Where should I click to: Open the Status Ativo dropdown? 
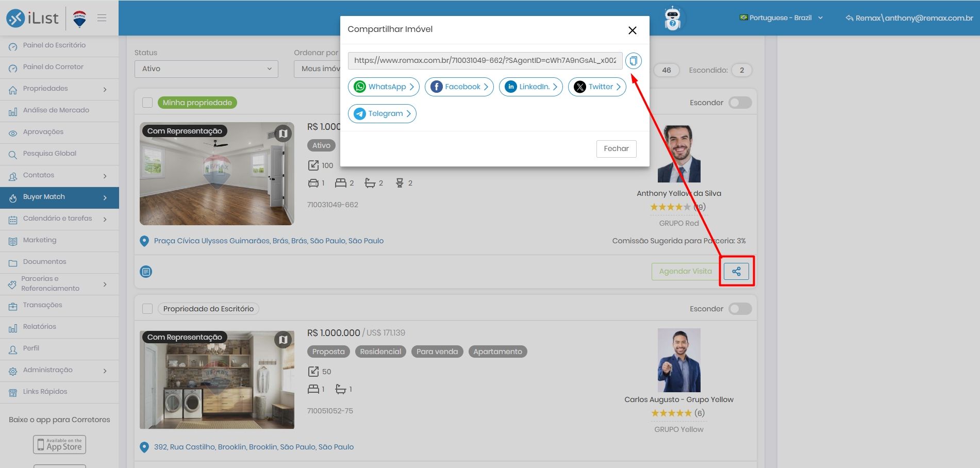pyautogui.click(x=206, y=69)
